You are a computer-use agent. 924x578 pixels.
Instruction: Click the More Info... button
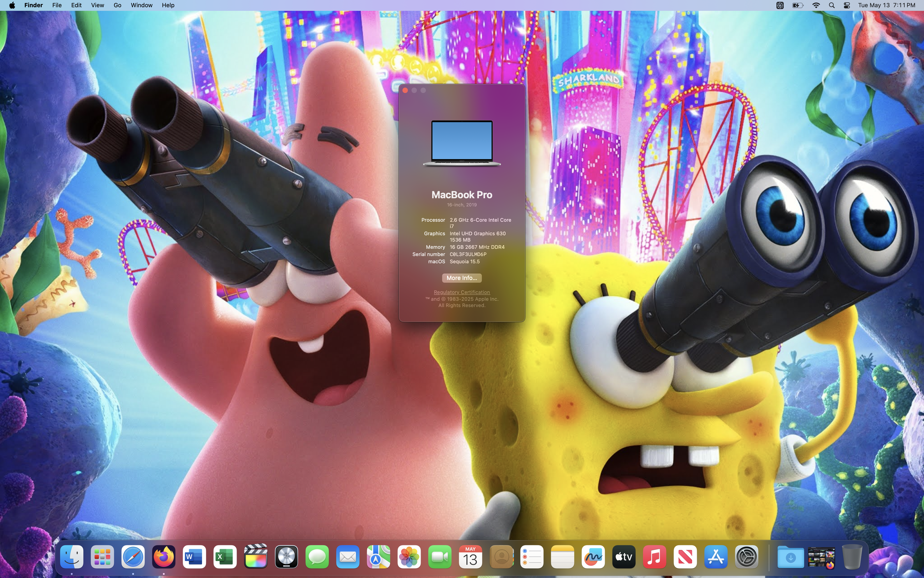click(462, 278)
